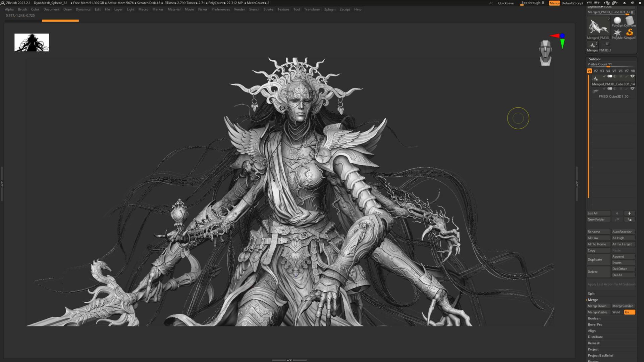Click the navigation head gnomon above the canvas
Image resolution: width=644 pixels, height=362 pixels.
545,51
